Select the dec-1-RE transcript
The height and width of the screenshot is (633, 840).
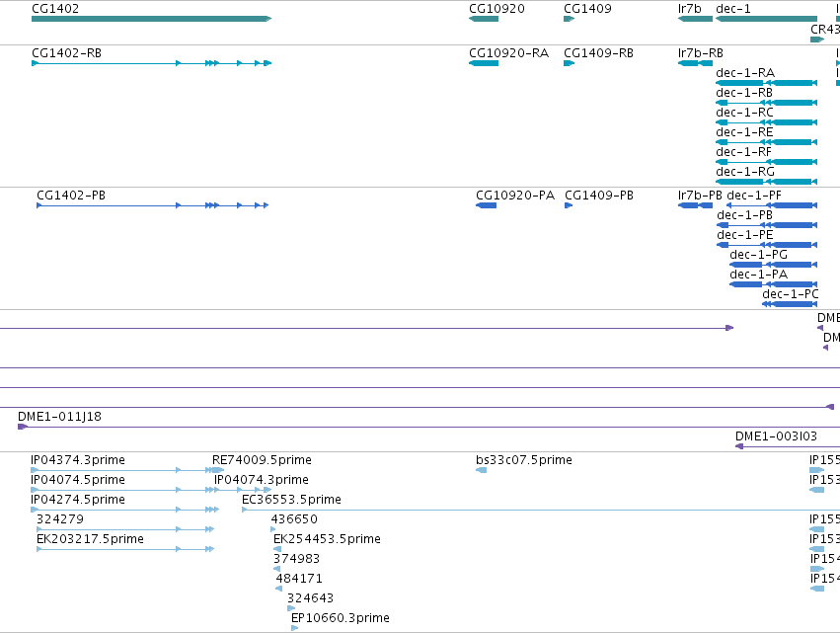pos(767,142)
